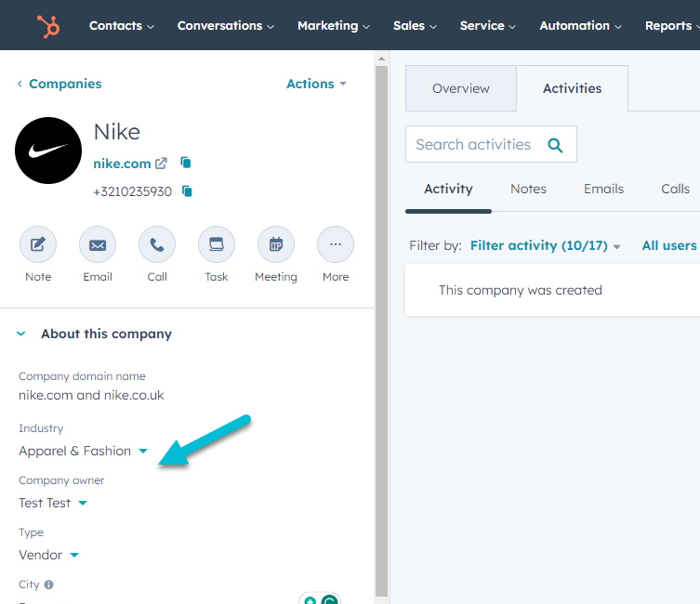Click the scrollbar up arrow

[x=381, y=59]
